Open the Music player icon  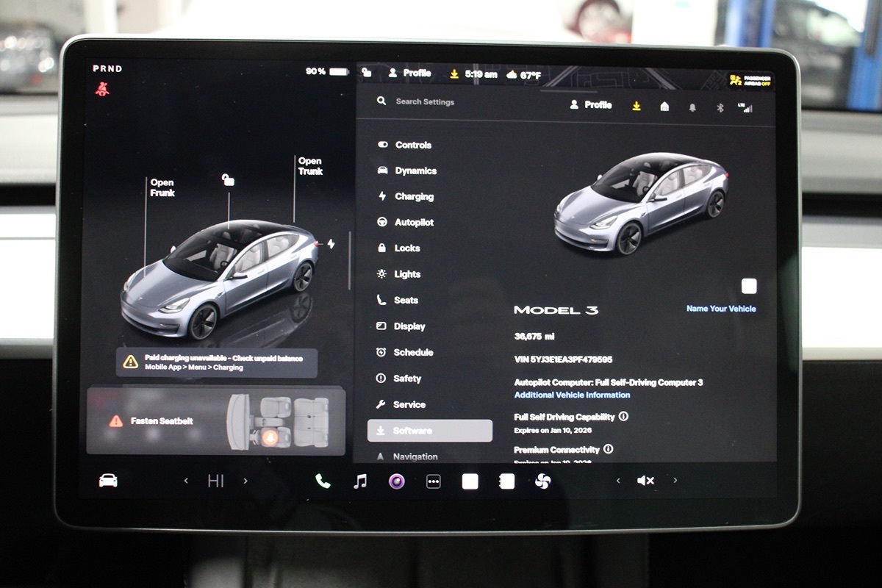(x=359, y=480)
